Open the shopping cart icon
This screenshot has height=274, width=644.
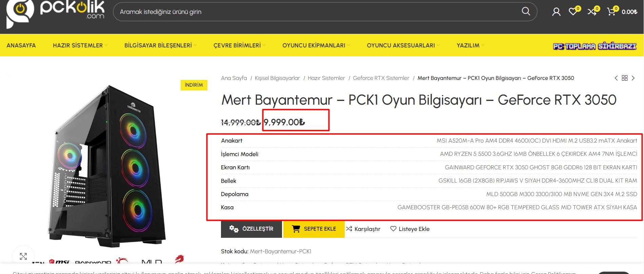[x=611, y=12]
